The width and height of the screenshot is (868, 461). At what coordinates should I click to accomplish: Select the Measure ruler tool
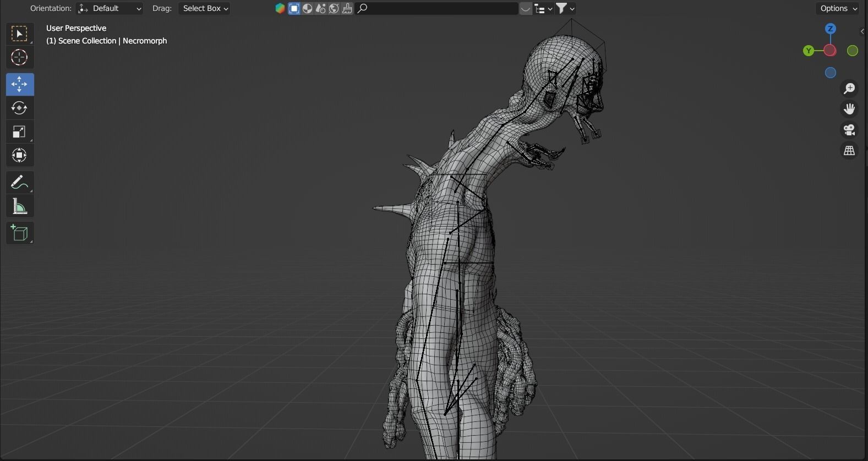coord(20,206)
